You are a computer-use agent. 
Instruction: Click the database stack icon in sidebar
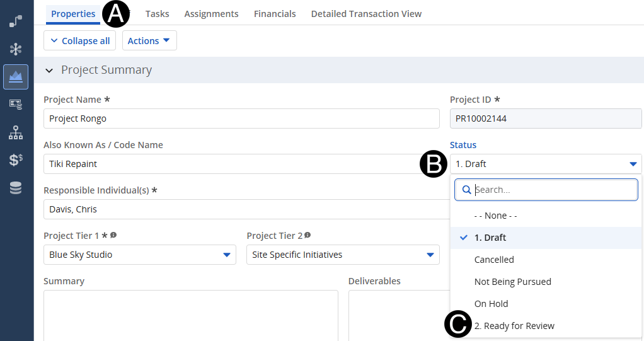click(x=16, y=188)
